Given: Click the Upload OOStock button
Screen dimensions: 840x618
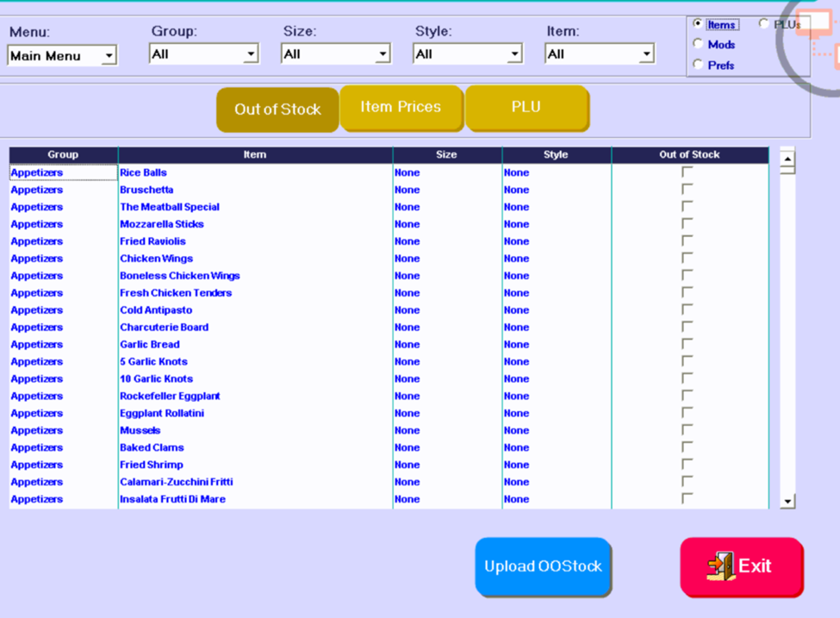Looking at the screenshot, I should 543,566.
